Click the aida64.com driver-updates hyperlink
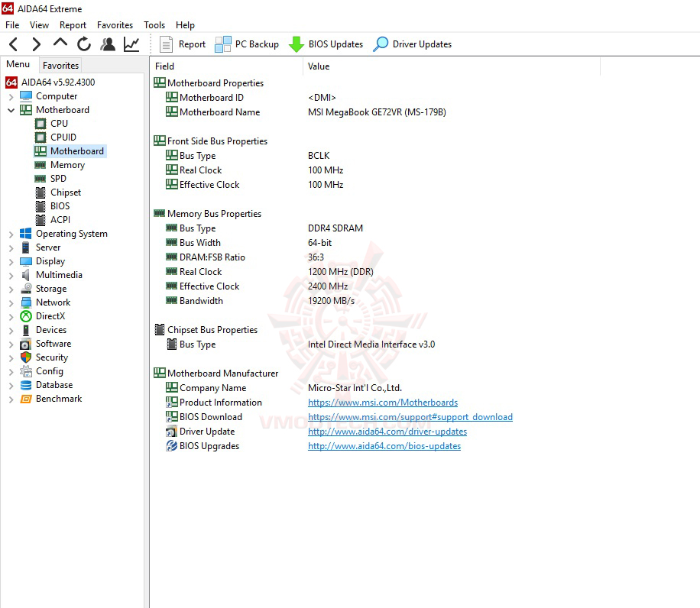The height and width of the screenshot is (608, 700). coord(387,432)
